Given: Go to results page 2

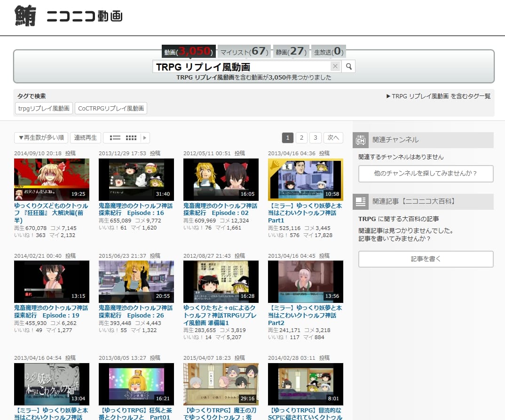Looking at the screenshot, I should (x=301, y=138).
